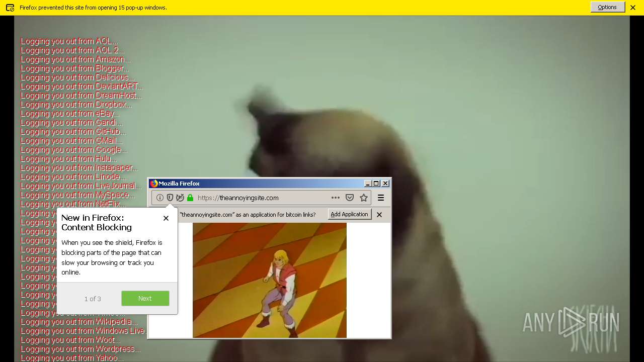Screen dimensions: 644x362
Task: Click 'Logging you out from Linode...' line
Action: 73,177
